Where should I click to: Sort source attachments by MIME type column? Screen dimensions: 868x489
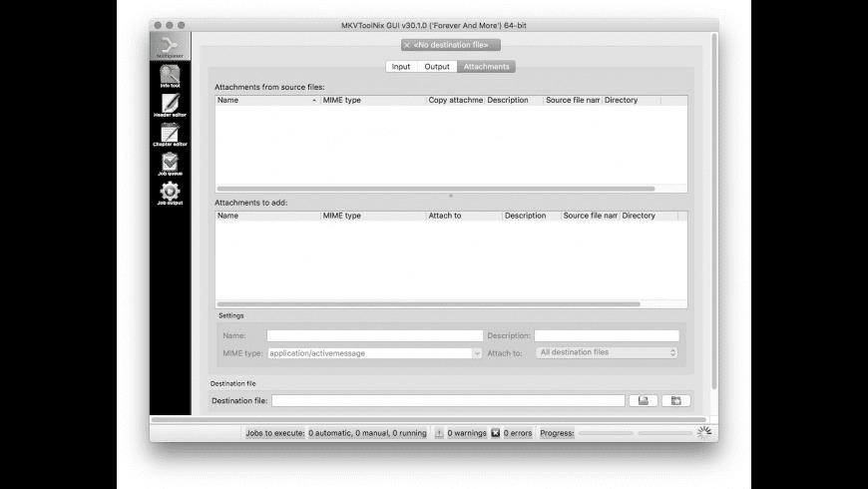point(373,100)
